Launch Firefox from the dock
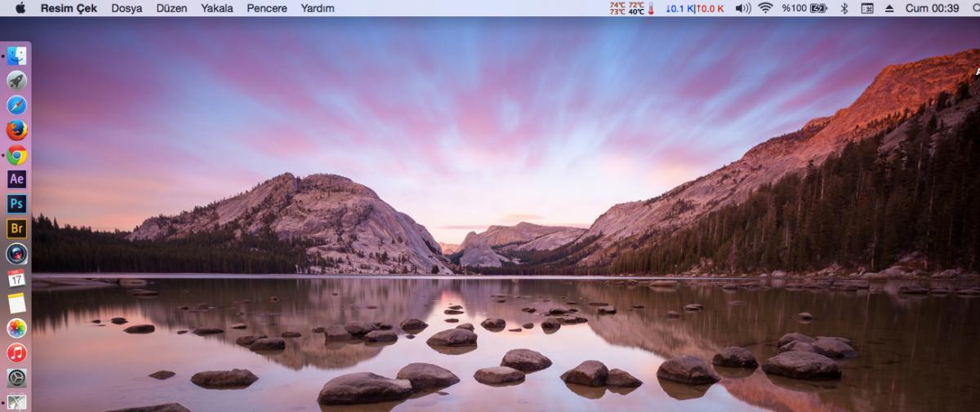 point(16,131)
